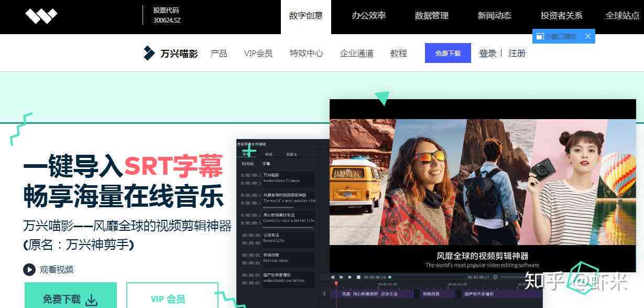
Task: Click the 注册 link
Action: [517, 53]
